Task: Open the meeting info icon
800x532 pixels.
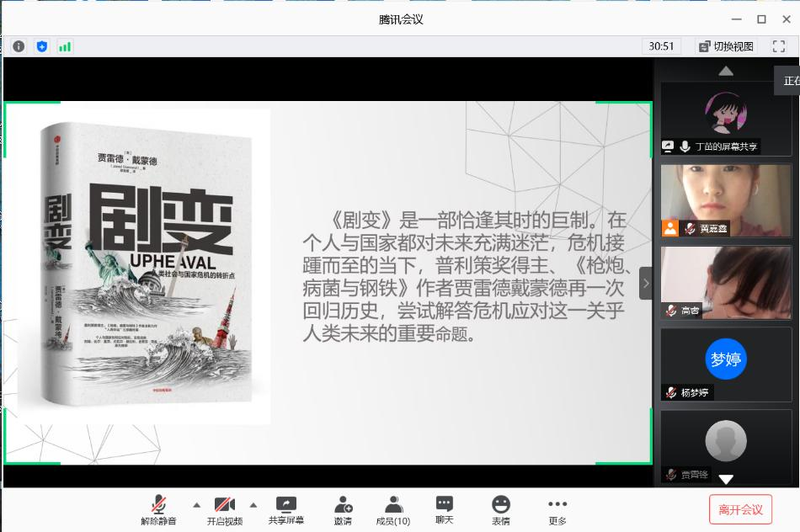Action: (x=19, y=46)
